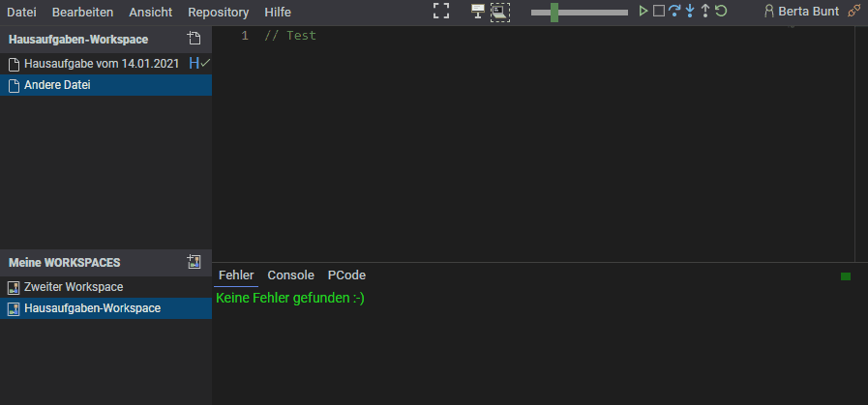868x405 pixels.
Task: Add new file to Hausaufgaben-Workspace
Action: [x=194, y=40]
